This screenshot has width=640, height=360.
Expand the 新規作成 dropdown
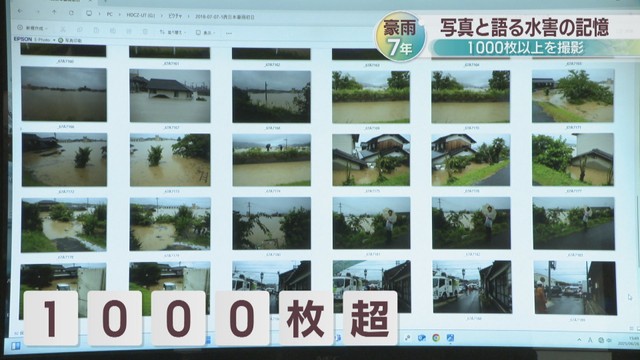coord(33,28)
